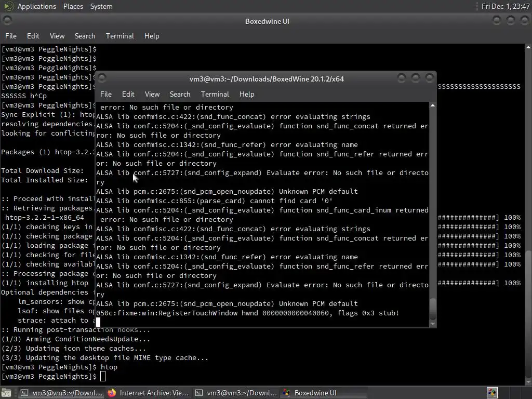Click the 'Total Download Size:' text
Image resolution: width=532 pixels, height=399 pixels.
point(43,170)
